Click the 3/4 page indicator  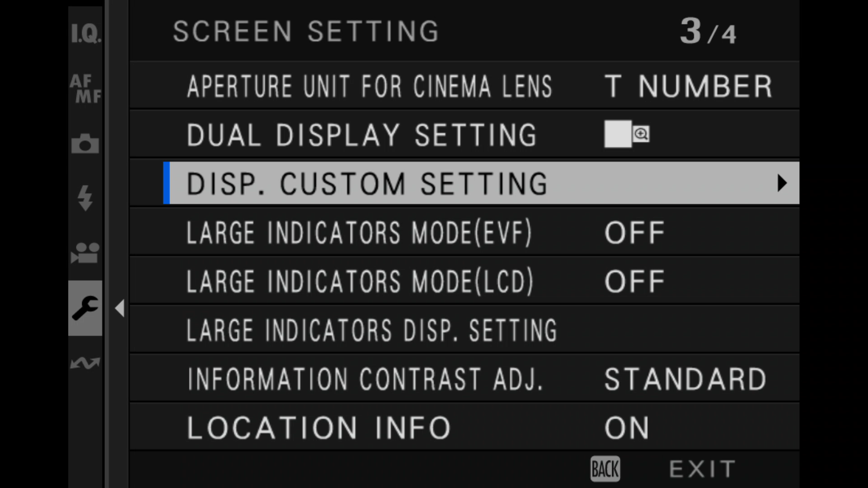coord(708,31)
